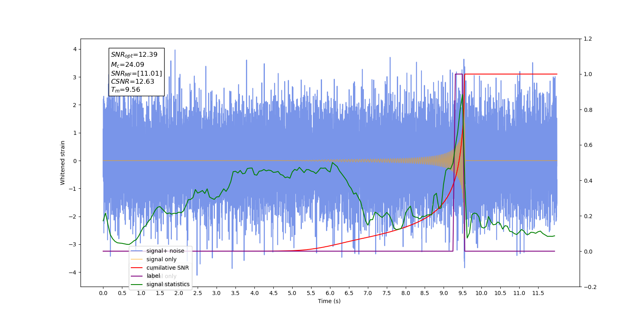Screen dimensions: 644x322
Task: Click the 0.5 tick on the time axis
Action: (122, 293)
